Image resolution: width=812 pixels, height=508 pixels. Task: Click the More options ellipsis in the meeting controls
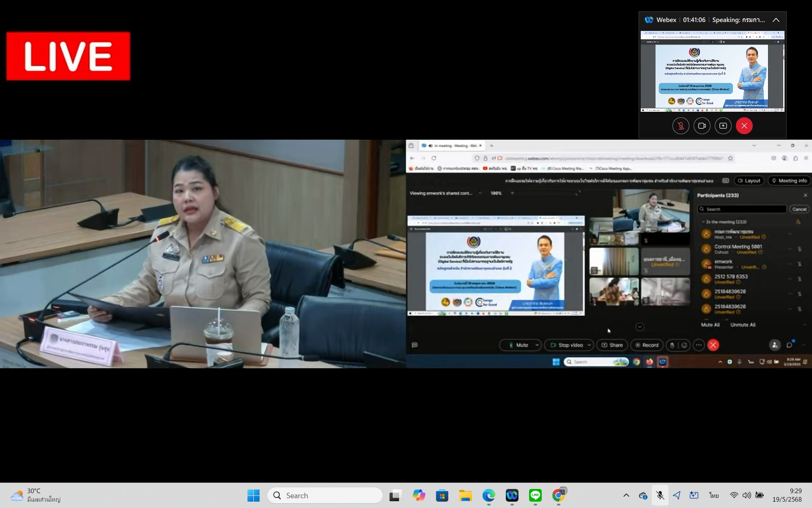pos(698,345)
